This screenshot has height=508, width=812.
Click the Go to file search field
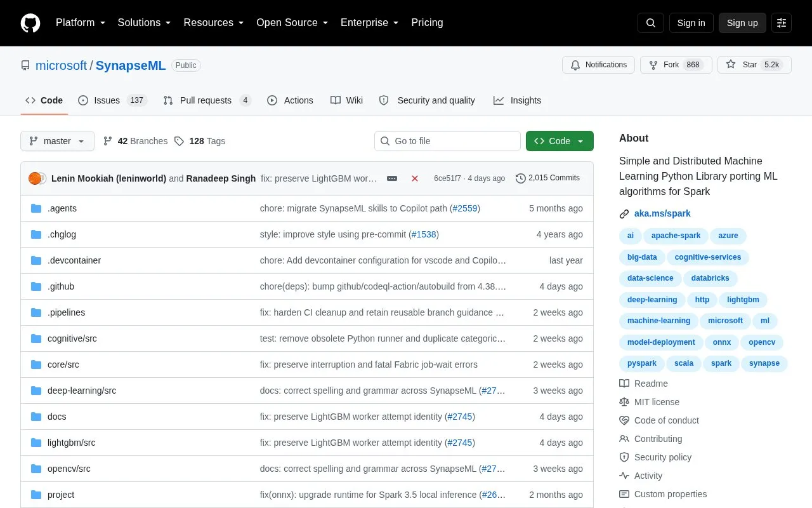(447, 141)
